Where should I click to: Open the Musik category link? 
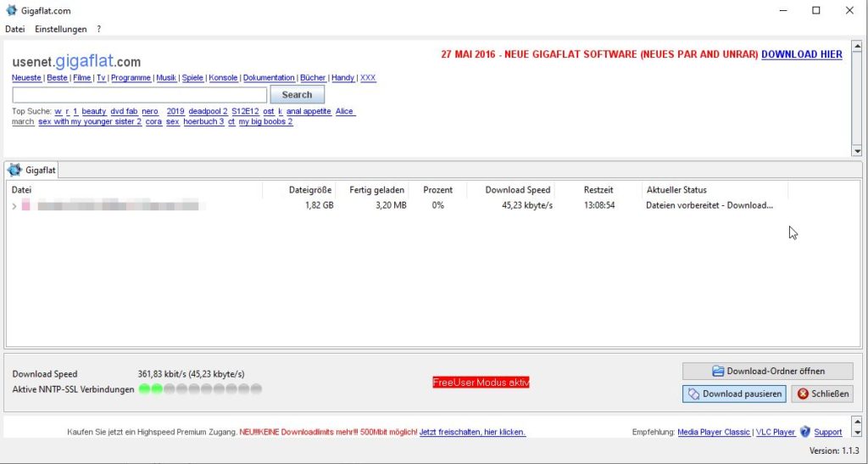(166, 78)
